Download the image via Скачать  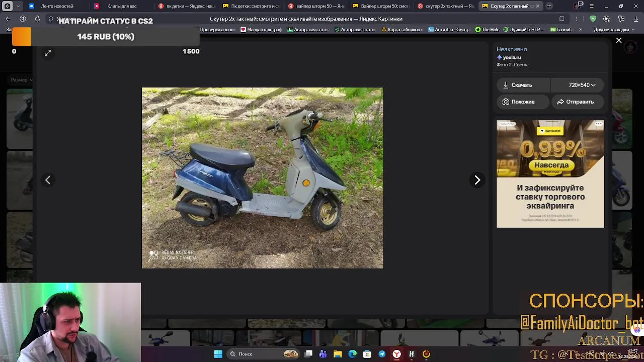523,85
